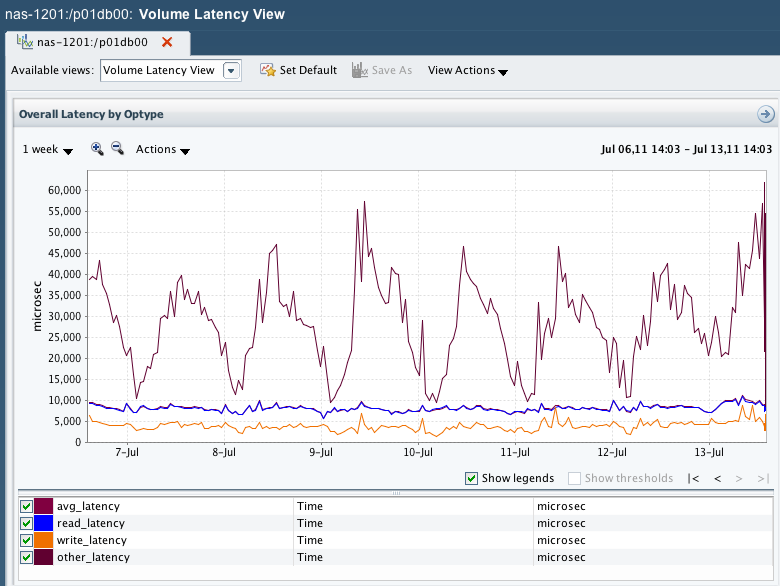Click the blue read_latency color swatch

43,523
